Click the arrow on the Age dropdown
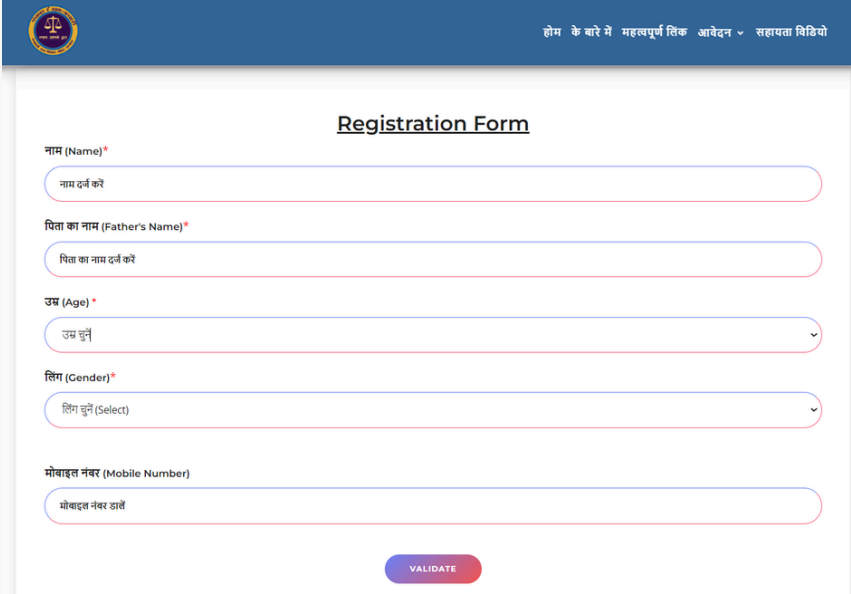Image resolution: width=851 pixels, height=594 pixels. [813, 335]
